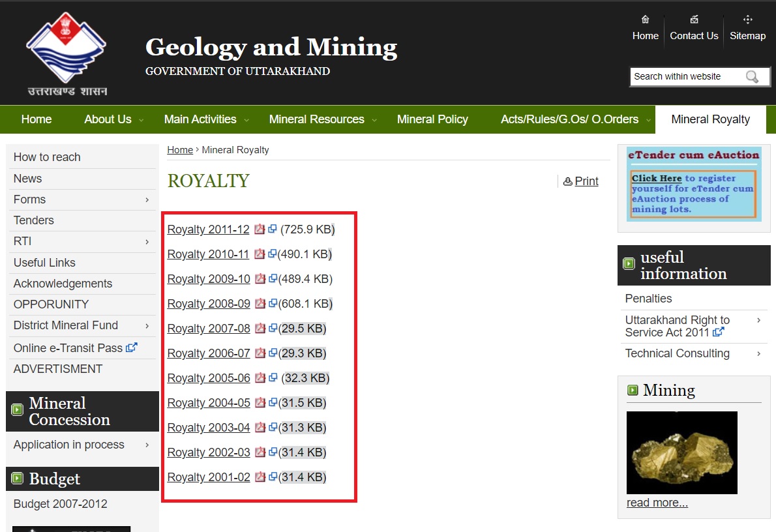This screenshot has width=776, height=532.
Task: Click the search magnifier icon
Action: [x=752, y=77]
